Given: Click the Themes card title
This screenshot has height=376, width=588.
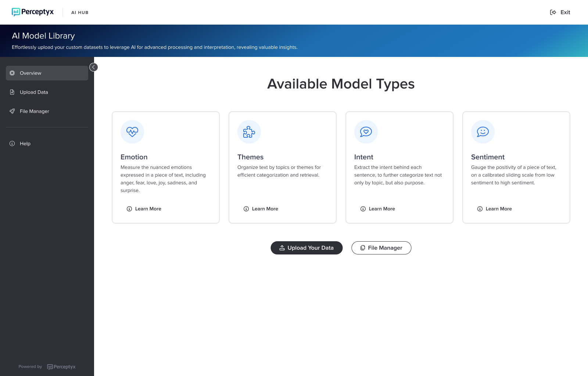Looking at the screenshot, I should coord(251,157).
